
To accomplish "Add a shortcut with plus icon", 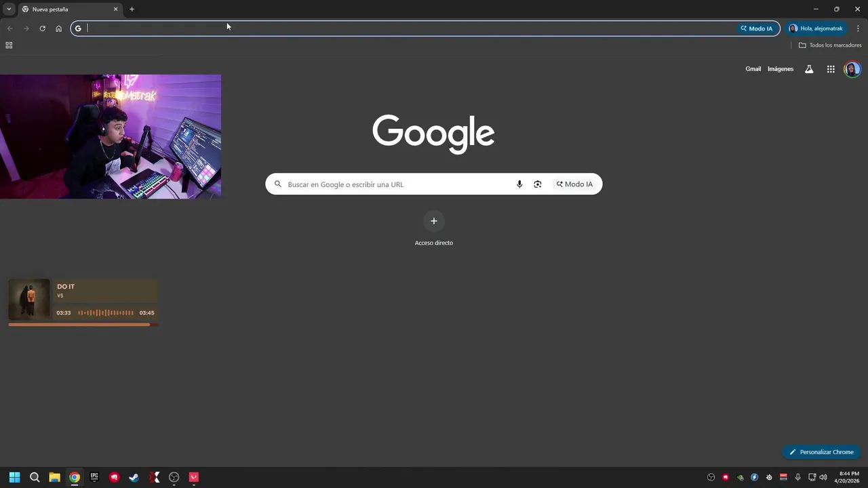I will click(x=434, y=221).
